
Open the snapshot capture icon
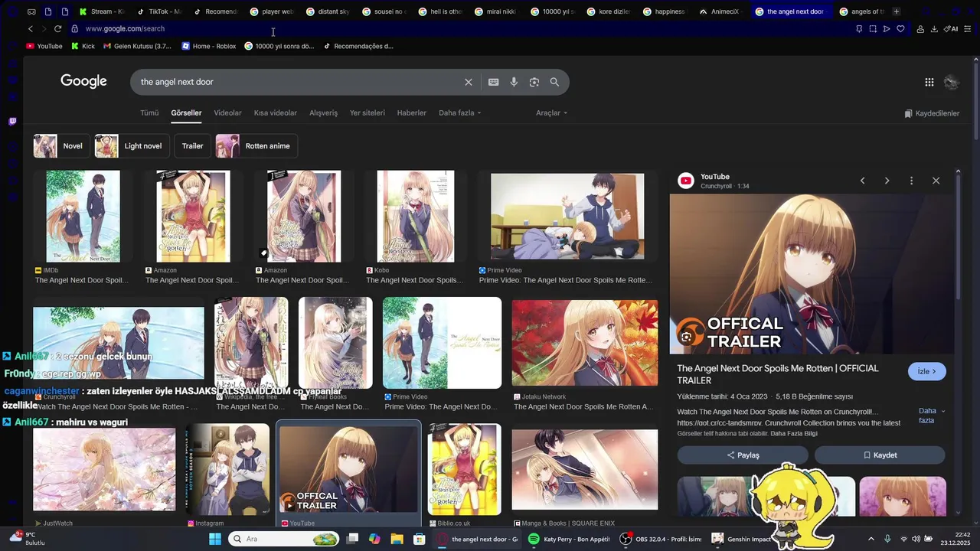(873, 28)
